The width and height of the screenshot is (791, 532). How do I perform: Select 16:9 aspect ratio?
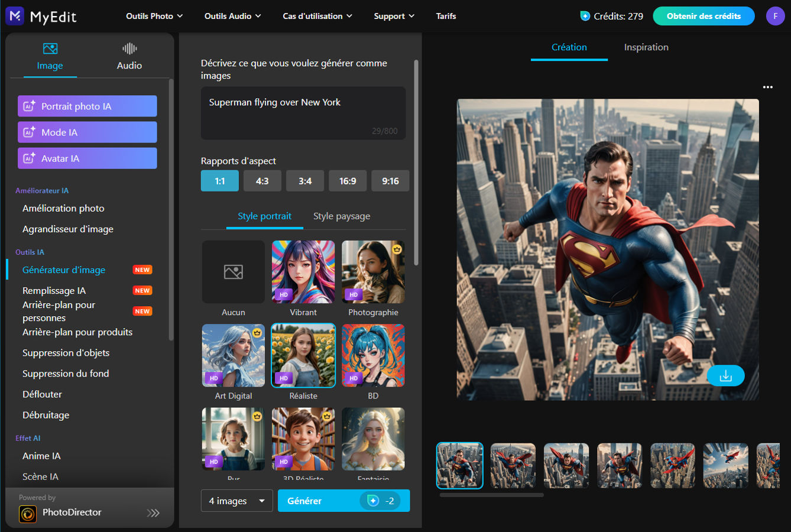point(348,181)
